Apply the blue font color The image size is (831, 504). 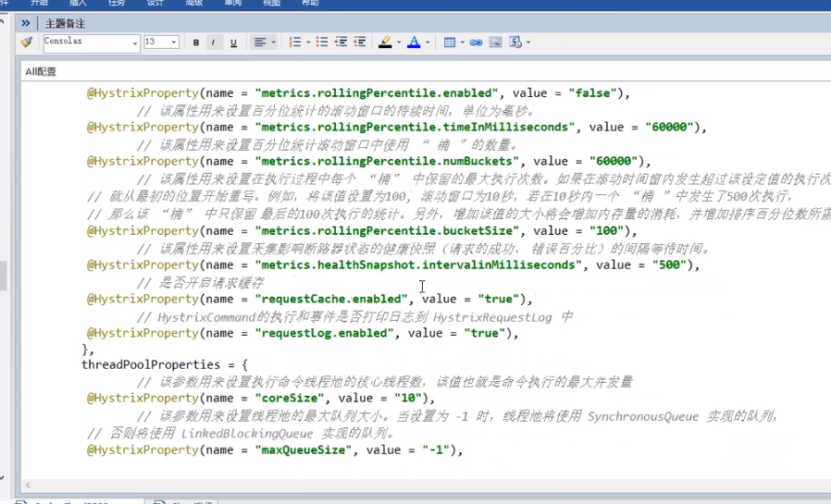[x=414, y=43]
